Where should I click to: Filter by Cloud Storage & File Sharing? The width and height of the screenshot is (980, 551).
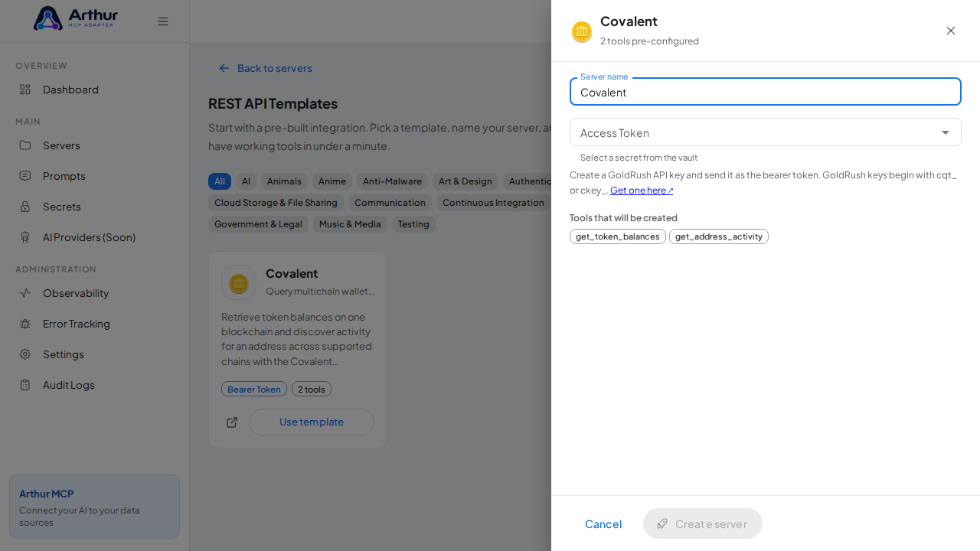point(276,203)
